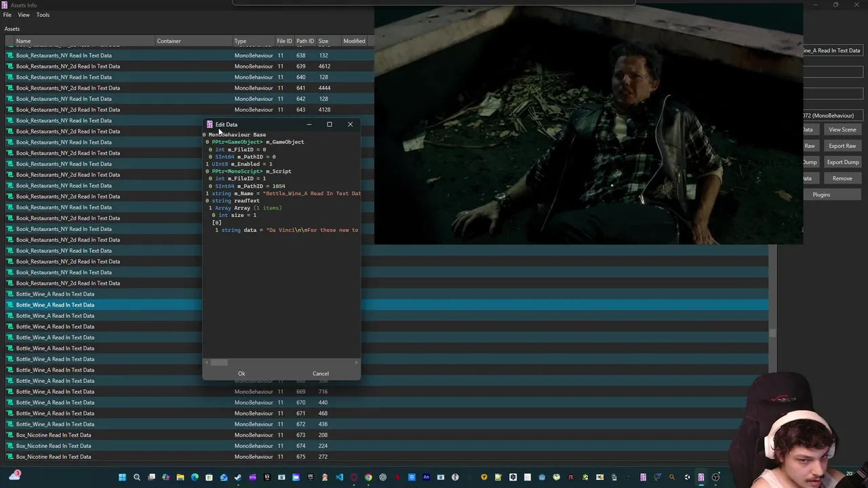Viewport: 868px width, 488px height.
Task: Click Path ID cell 672
Action: click(x=300, y=424)
